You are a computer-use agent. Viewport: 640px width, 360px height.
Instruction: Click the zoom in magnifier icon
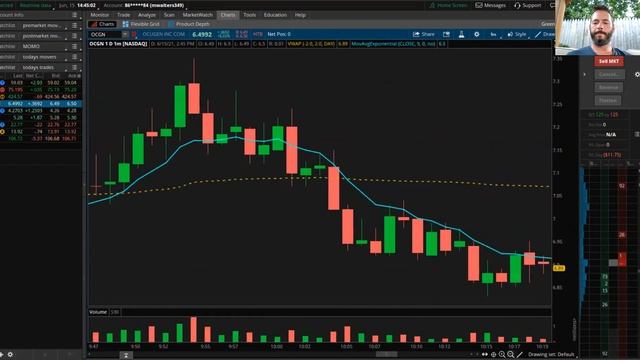502,355
